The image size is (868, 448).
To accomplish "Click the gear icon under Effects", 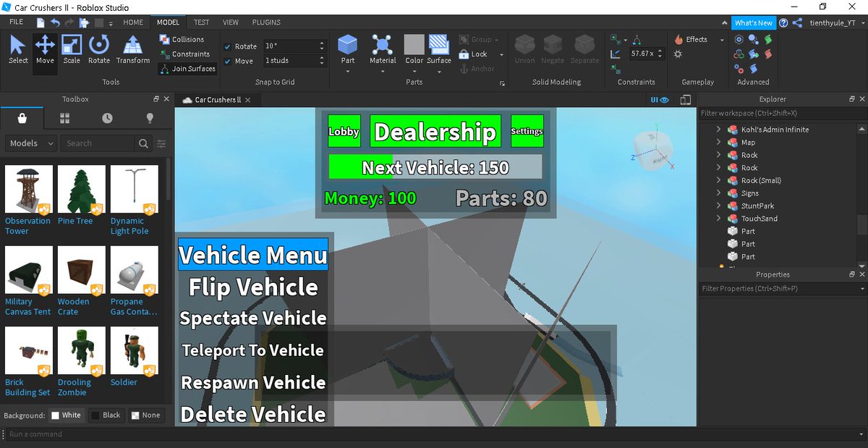I will click(678, 54).
